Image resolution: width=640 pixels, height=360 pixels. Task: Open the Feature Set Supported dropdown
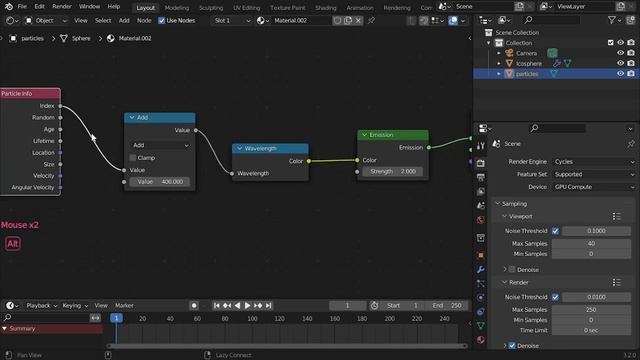pyautogui.click(x=594, y=174)
